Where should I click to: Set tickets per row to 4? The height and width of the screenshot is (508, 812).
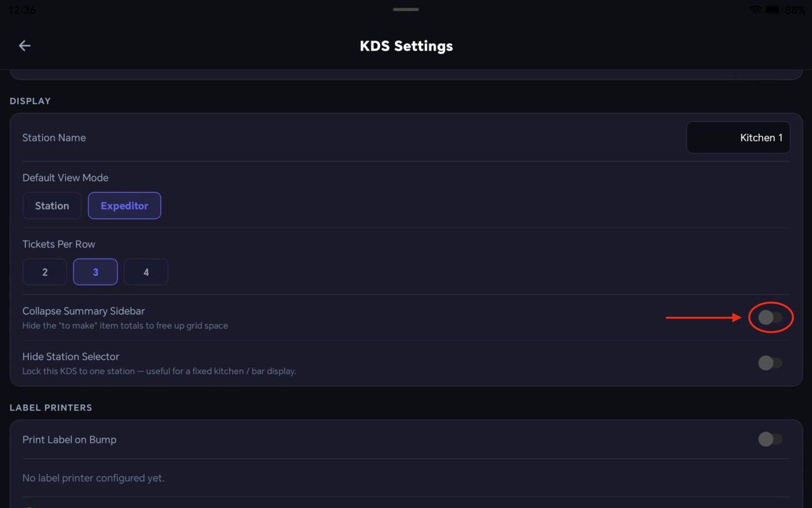click(x=146, y=272)
